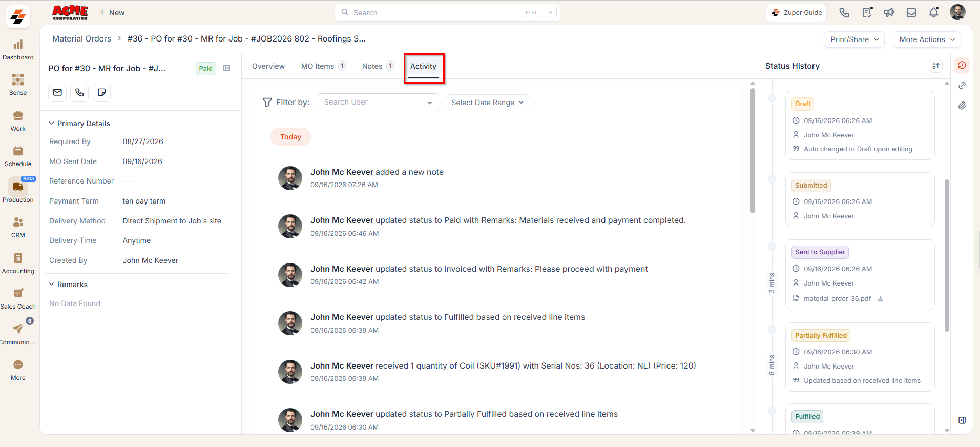Click the Status History vertical scrollbar
The width and height of the screenshot is (980, 447).
[947, 255]
